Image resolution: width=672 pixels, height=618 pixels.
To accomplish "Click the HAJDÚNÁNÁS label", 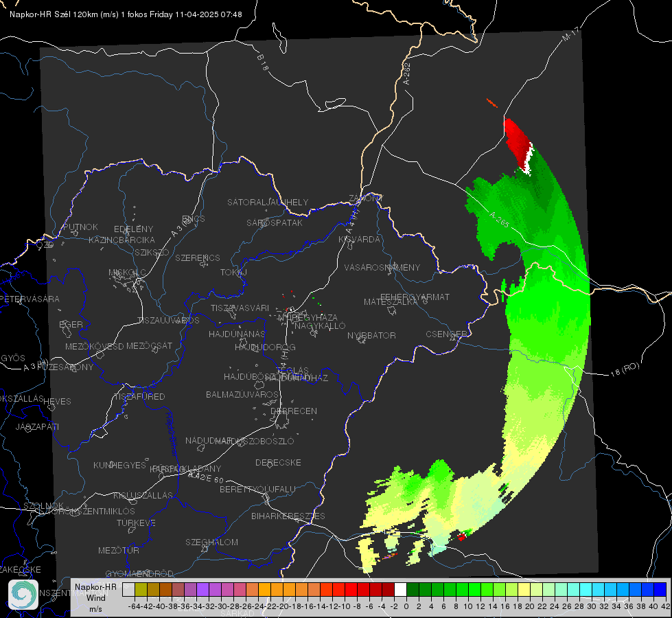I will tap(237, 334).
